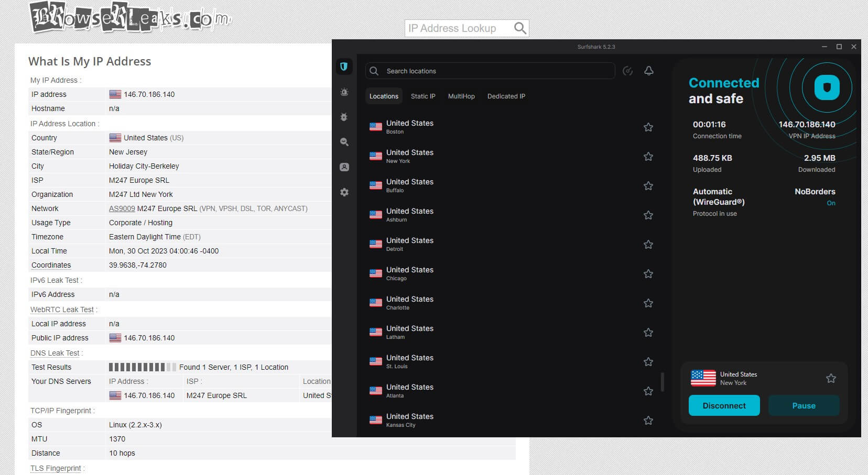Favorite the Latham location star
Screen dimensions: 868x475
tap(648, 333)
